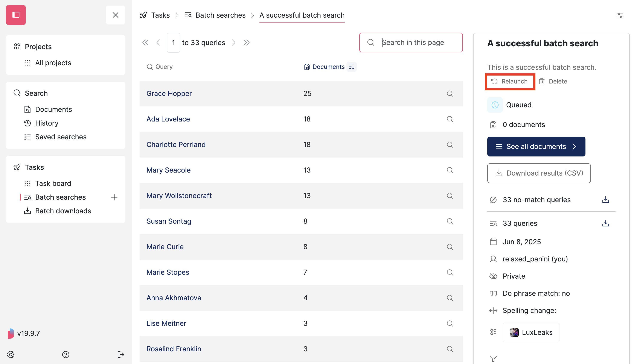Open view options via sliders icon top right
The height and width of the screenshot is (364, 634).
620,15
